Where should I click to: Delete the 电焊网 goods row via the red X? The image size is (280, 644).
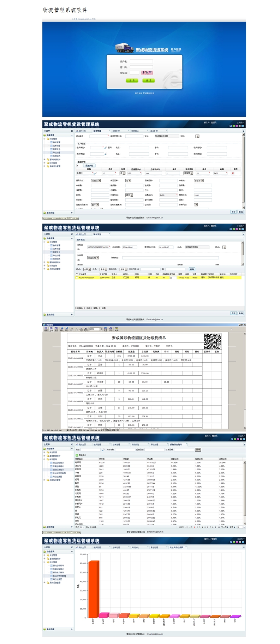pyautogui.click(x=233, y=173)
